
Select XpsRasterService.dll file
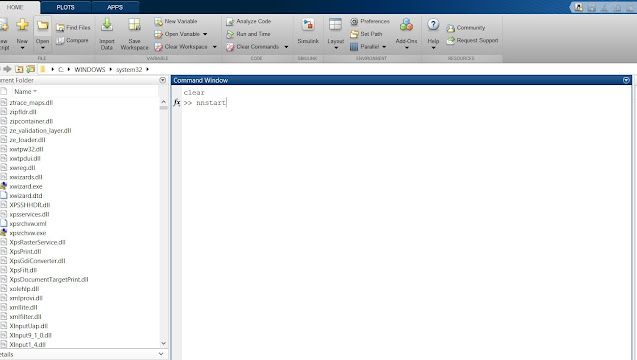click(x=37, y=242)
